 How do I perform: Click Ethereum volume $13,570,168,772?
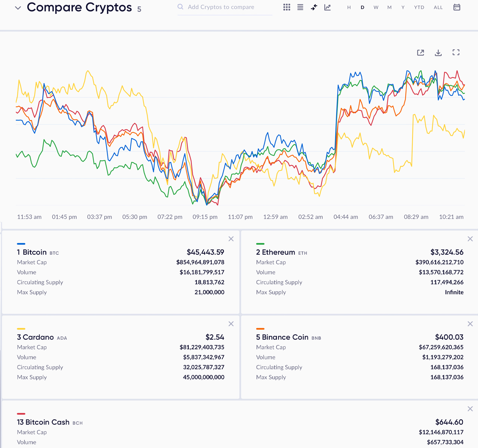coord(441,272)
